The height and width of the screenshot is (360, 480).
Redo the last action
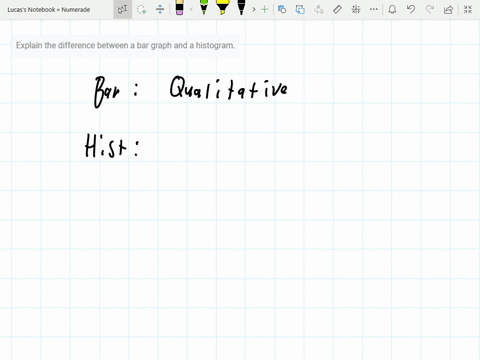point(430,9)
